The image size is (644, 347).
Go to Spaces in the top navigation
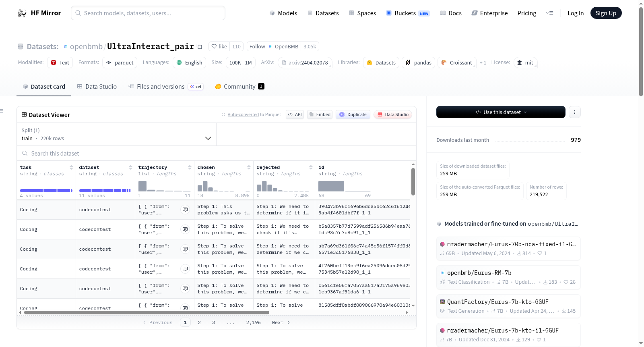[x=362, y=13]
